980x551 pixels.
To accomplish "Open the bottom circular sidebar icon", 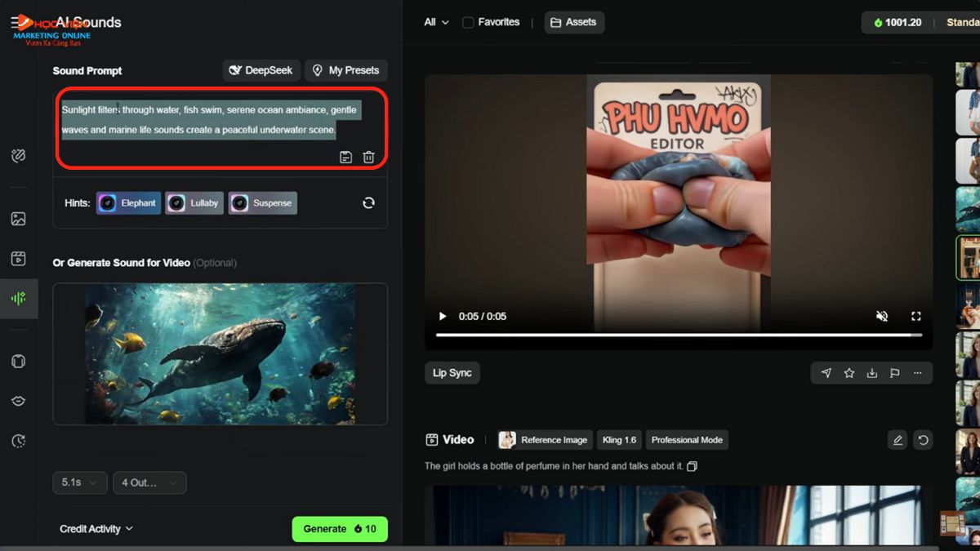I will 18,441.
